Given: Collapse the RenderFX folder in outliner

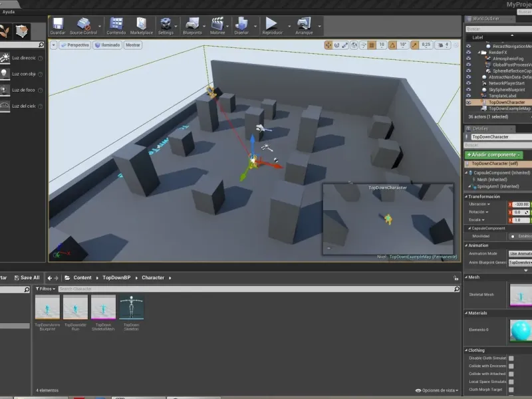Looking at the screenshot, I should pyautogui.click(x=479, y=53).
